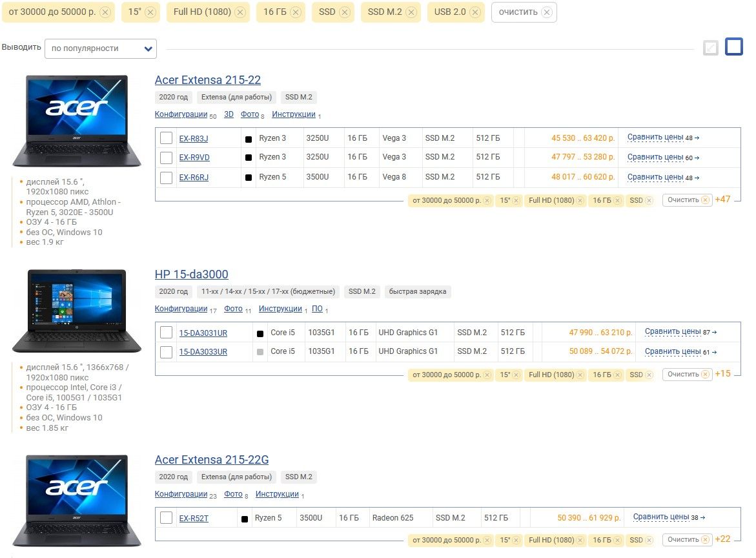Open Инструкции tab for HP 15-da3000
The width and height of the screenshot is (756, 558).
[280, 309]
